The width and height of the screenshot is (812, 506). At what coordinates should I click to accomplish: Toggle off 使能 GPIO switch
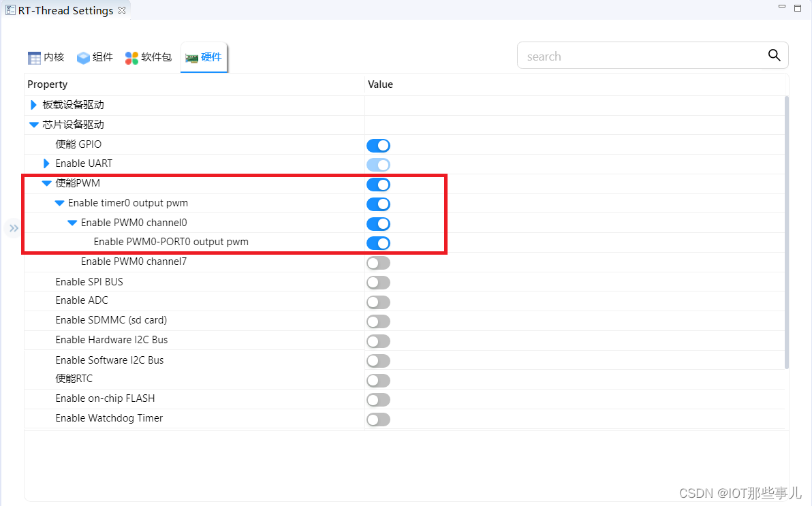[x=378, y=146]
